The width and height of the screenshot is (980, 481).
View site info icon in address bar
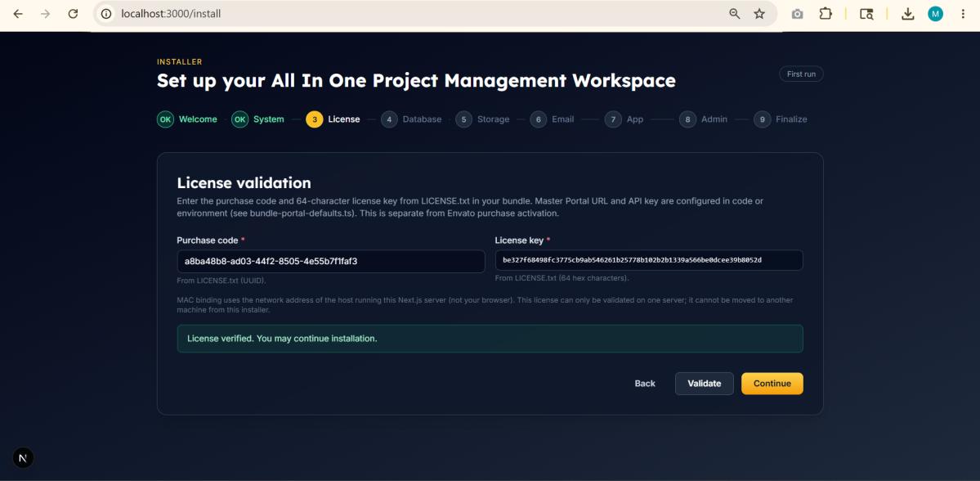(106, 14)
